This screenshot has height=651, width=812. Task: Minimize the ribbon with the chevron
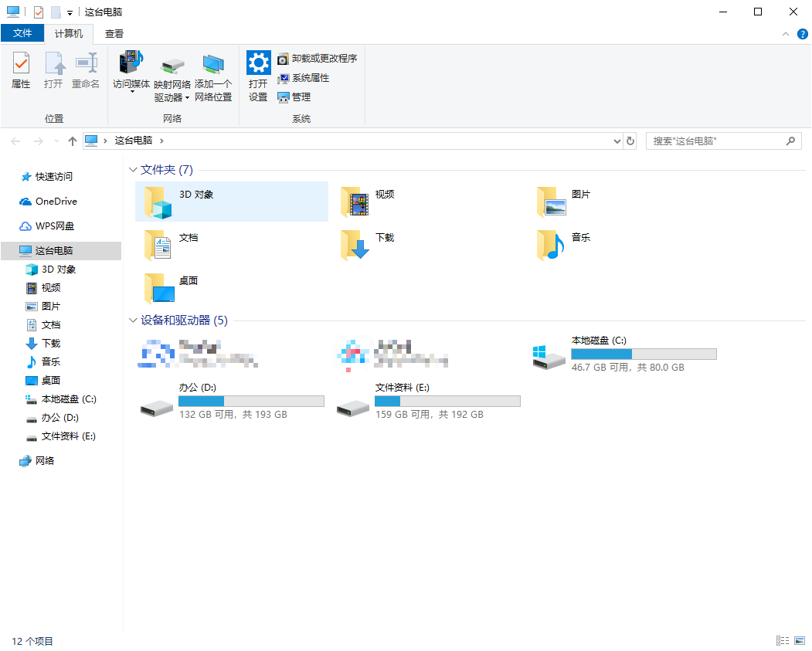[x=785, y=33]
